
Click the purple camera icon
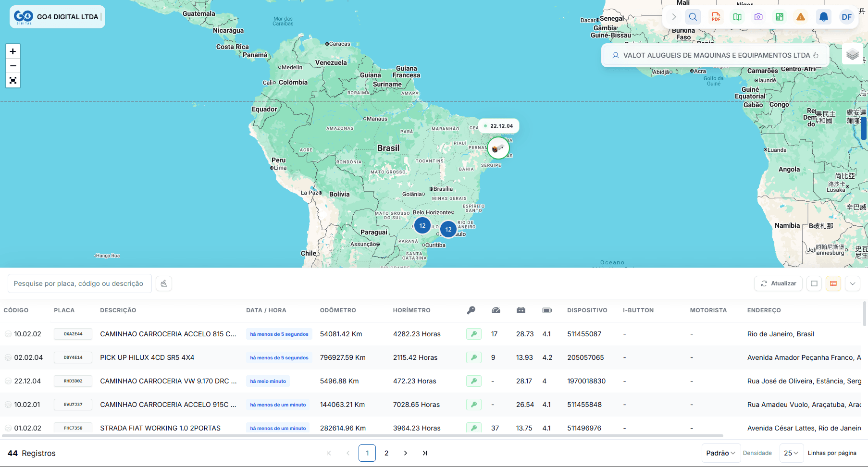pyautogui.click(x=758, y=17)
